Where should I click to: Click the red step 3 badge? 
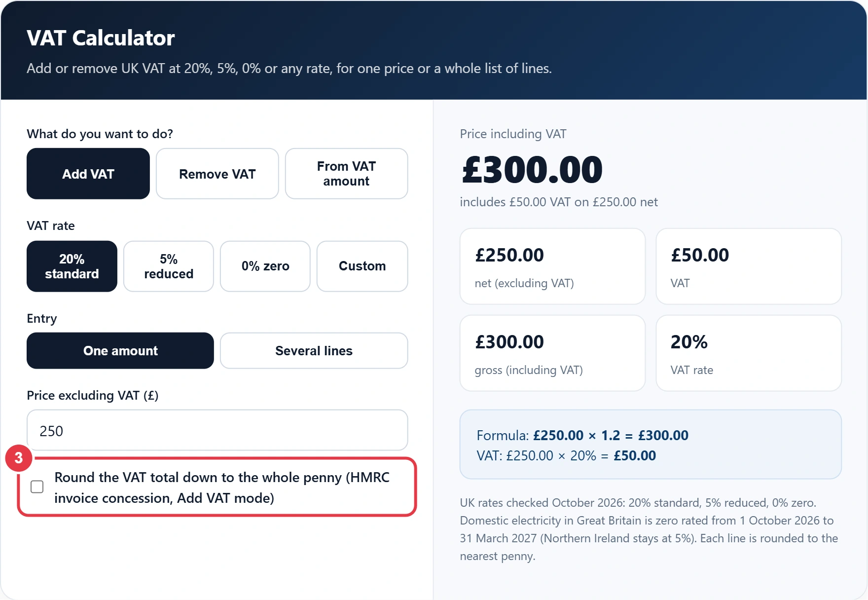click(19, 458)
